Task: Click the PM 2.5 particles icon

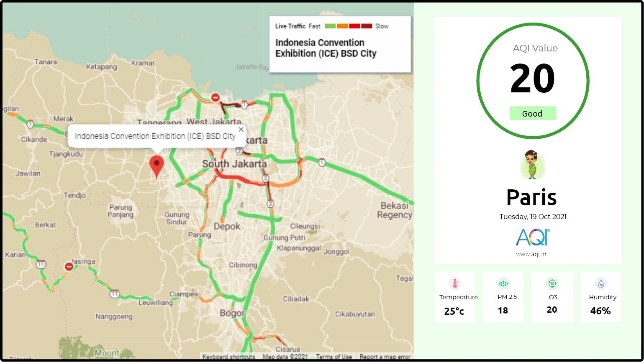Action: click(503, 283)
